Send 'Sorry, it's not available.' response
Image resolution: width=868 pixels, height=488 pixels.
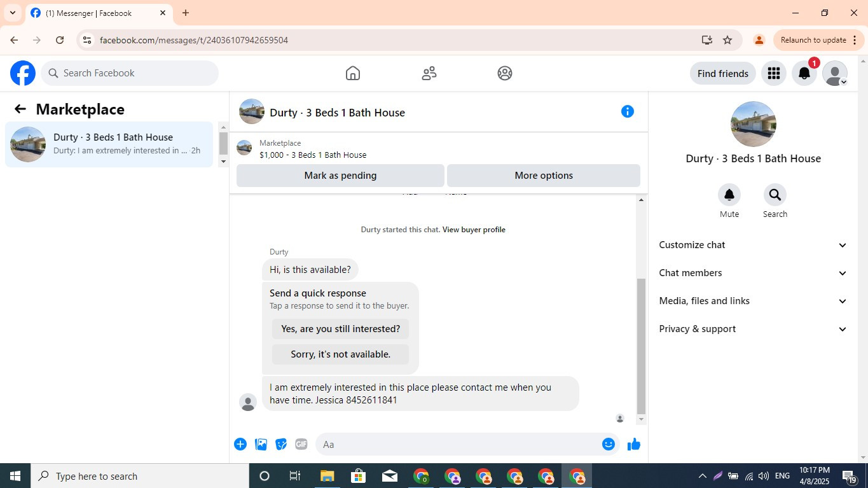(340, 354)
